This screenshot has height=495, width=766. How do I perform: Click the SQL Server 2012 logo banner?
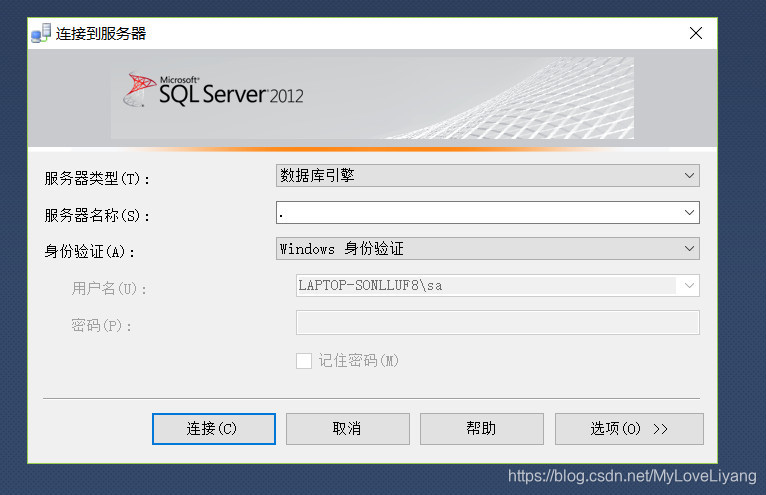372,98
